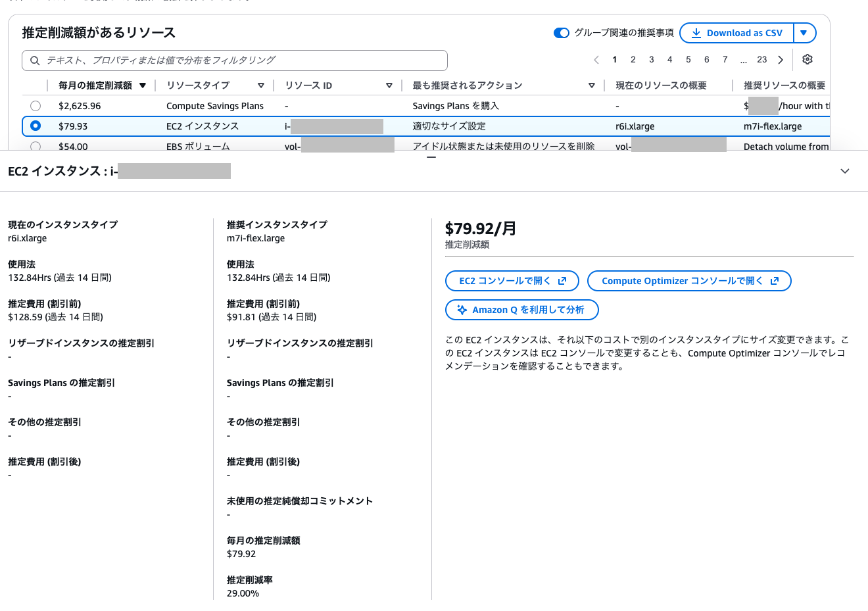
Task: Jump to page 23 of results
Action: point(762,60)
